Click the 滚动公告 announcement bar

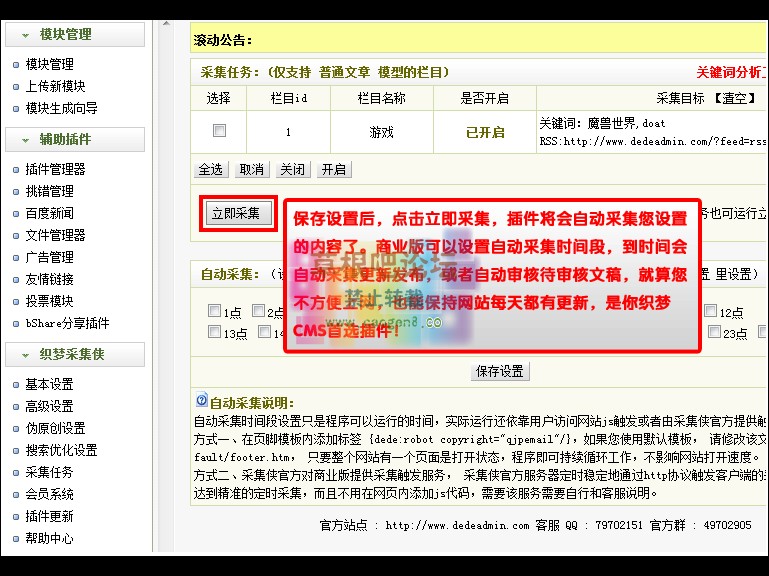478,37
